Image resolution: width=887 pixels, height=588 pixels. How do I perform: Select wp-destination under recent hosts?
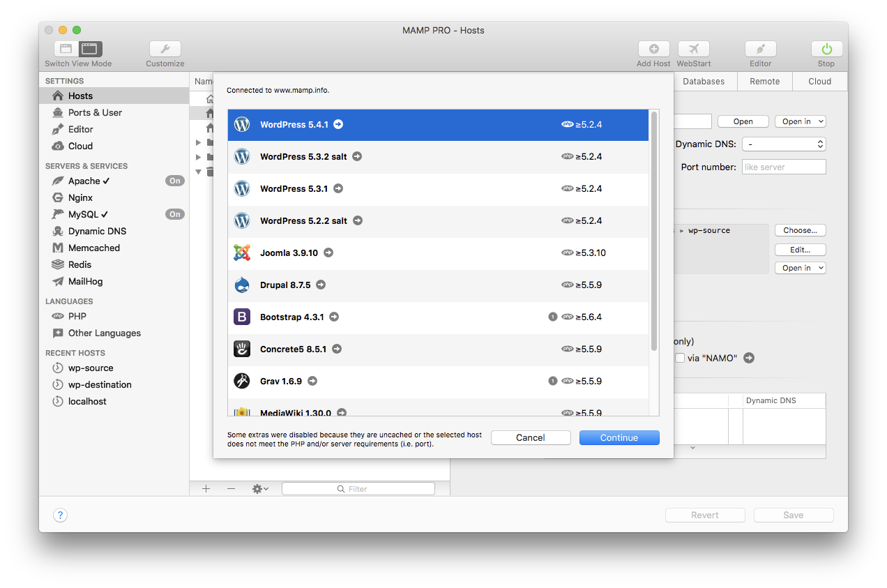[114, 385]
